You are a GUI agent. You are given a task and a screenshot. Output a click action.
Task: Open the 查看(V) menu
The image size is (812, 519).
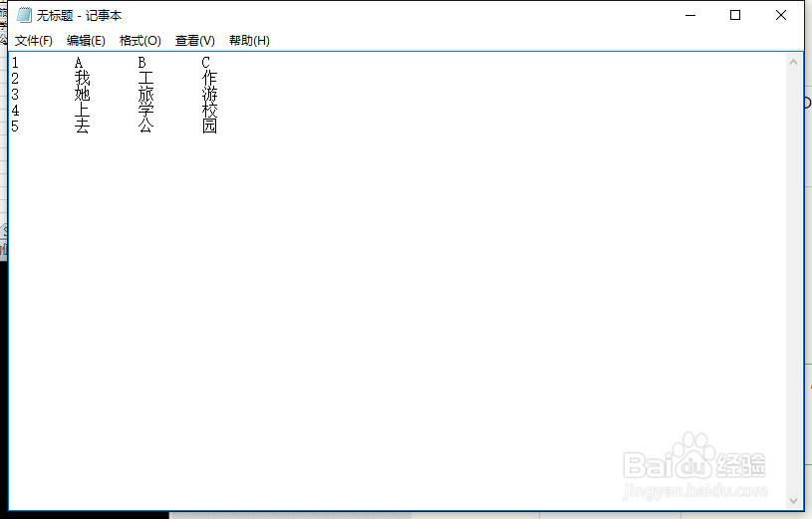point(194,41)
